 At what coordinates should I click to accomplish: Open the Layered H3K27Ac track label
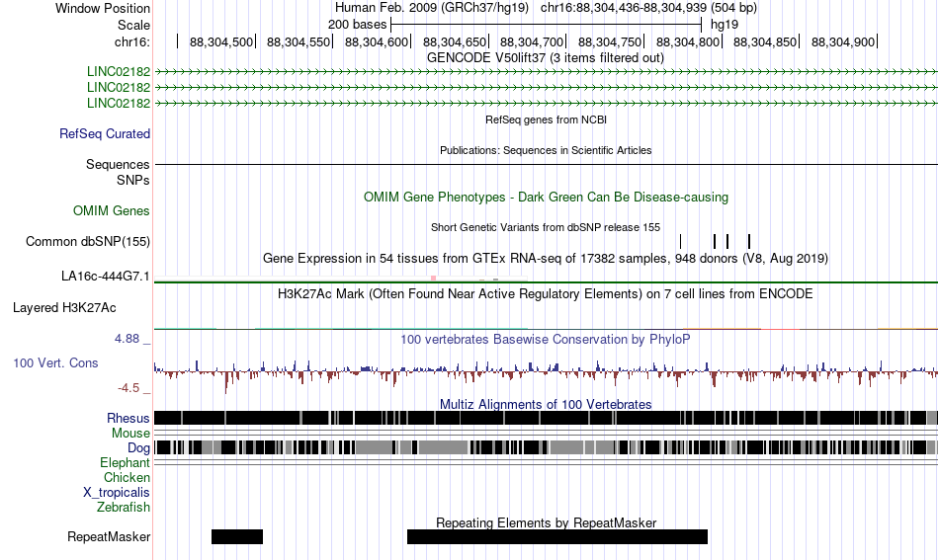[64, 308]
